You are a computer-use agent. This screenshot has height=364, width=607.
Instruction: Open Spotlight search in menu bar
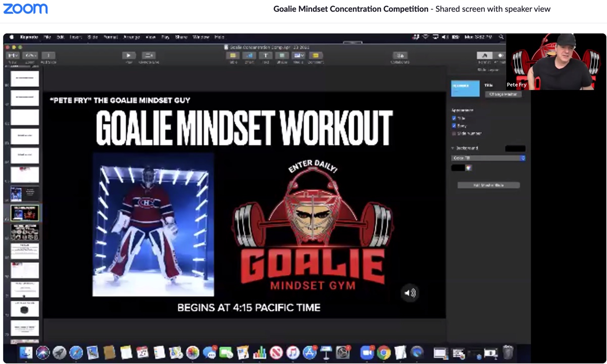pos(501,37)
